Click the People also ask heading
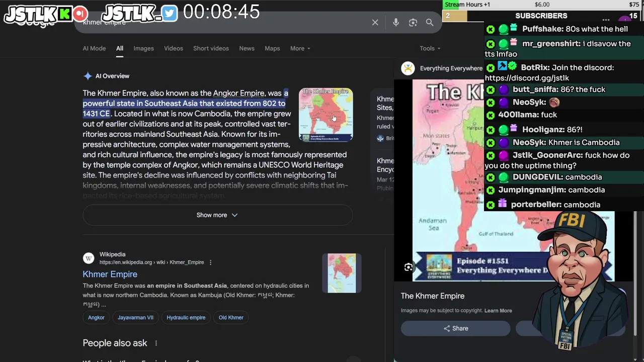This screenshot has height=362, width=644. 115,343
